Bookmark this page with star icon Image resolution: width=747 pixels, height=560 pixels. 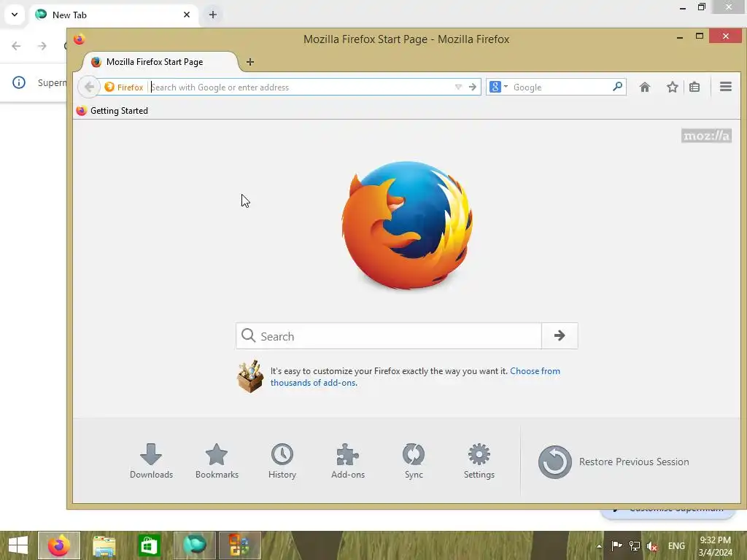coord(672,87)
